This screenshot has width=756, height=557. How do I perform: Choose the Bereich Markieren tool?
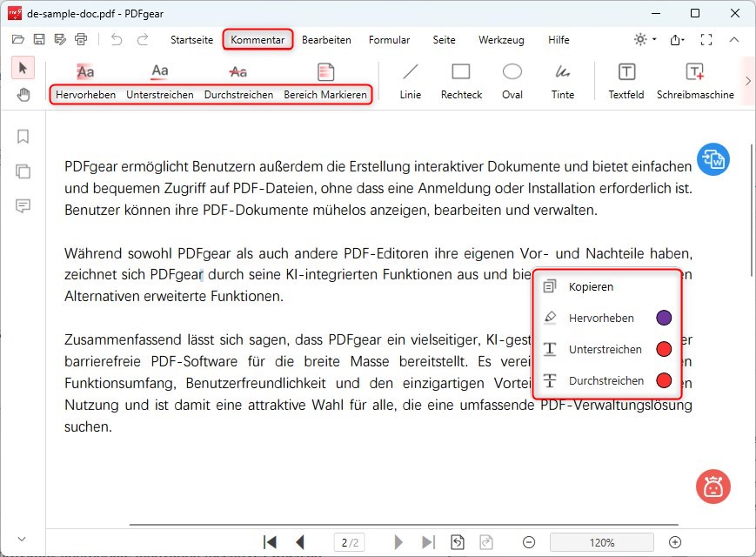pyautogui.click(x=325, y=81)
